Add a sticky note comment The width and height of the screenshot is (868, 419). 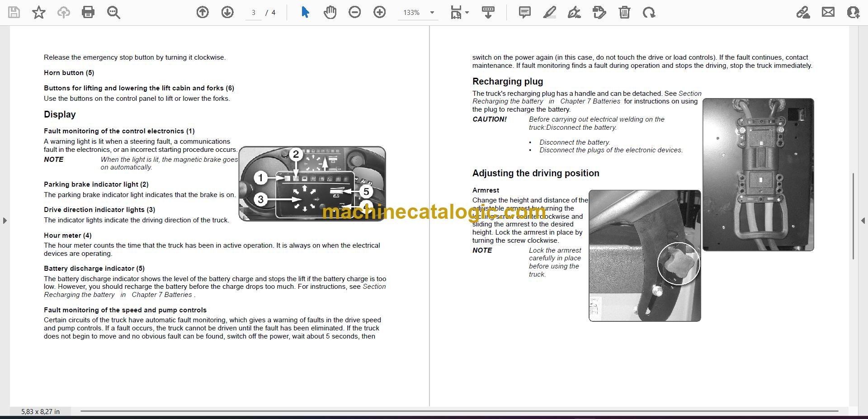click(x=524, y=12)
